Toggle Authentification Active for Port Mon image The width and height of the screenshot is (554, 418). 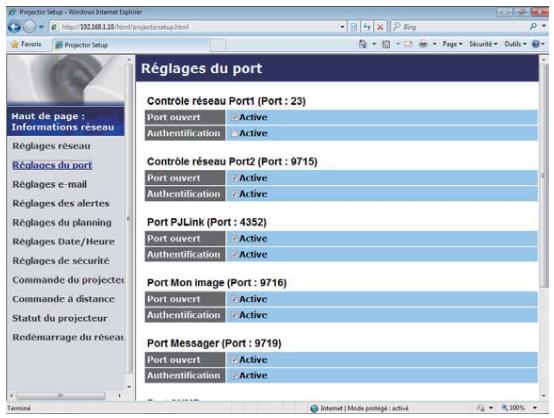click(234, 315)
